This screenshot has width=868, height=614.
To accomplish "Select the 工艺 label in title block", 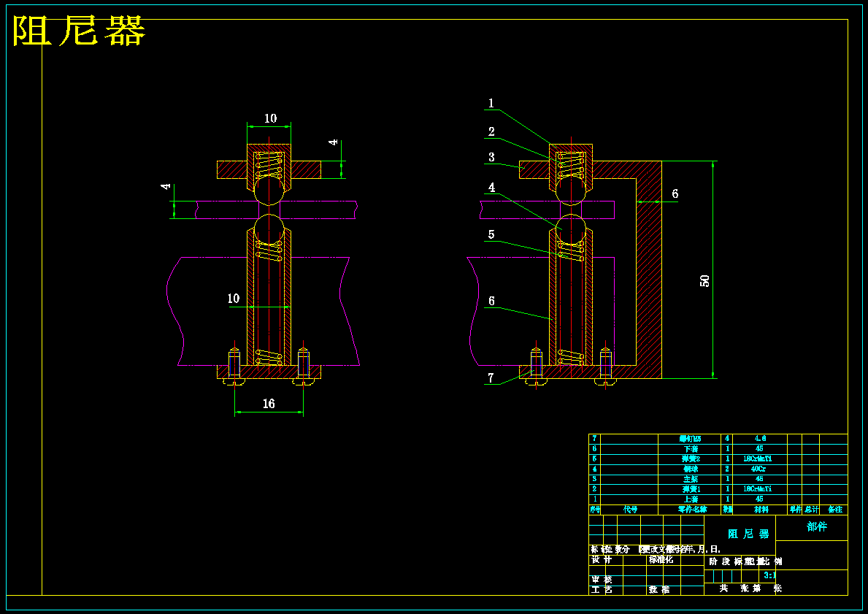I will click(x=602, y=590).
